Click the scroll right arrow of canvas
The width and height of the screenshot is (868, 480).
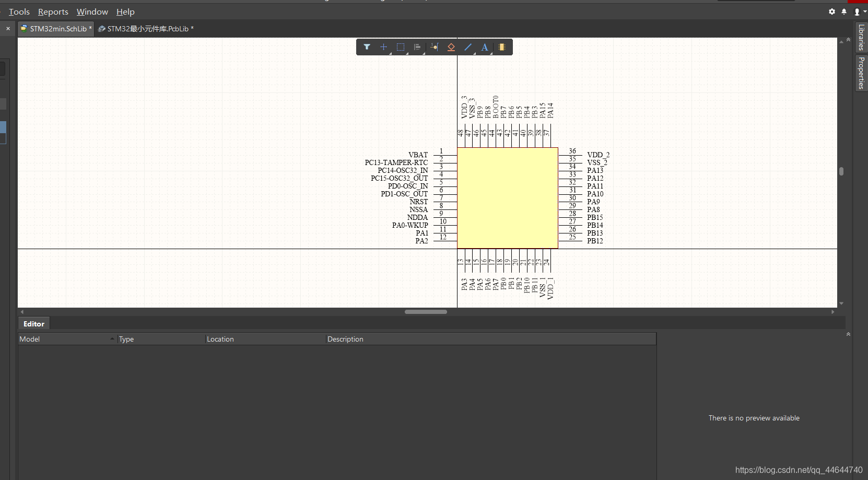point(832,312)
